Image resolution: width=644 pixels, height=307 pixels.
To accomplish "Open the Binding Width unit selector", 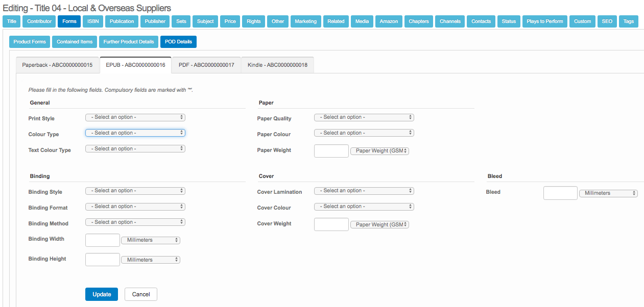I will pyautogui.click(x=150, y=240).
